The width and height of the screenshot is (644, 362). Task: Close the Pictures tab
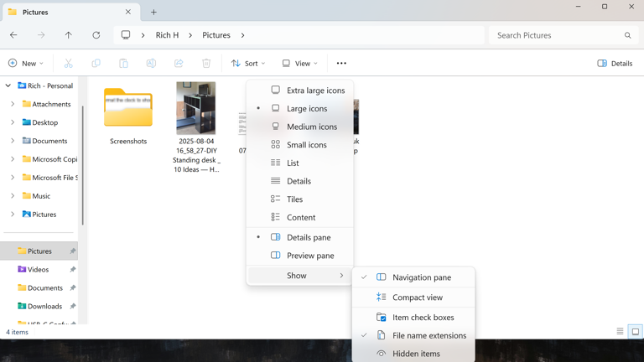click(128, 12)
